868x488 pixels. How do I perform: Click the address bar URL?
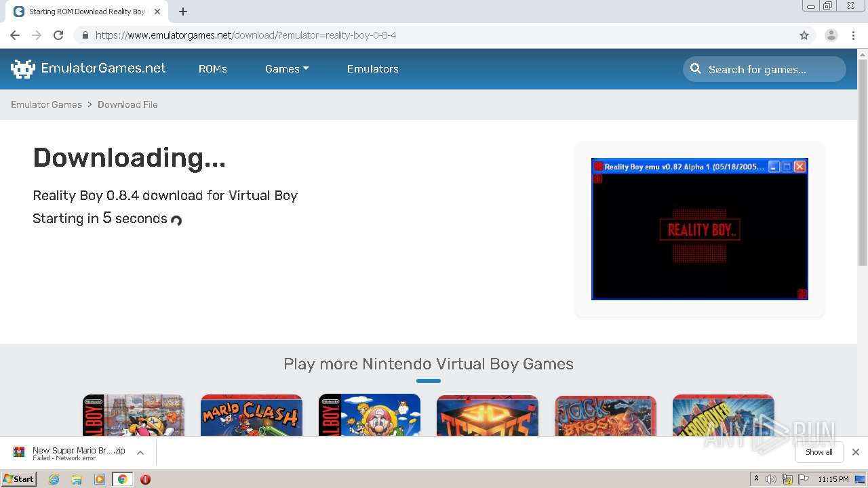pyautogui.click(x=245, y=35)
